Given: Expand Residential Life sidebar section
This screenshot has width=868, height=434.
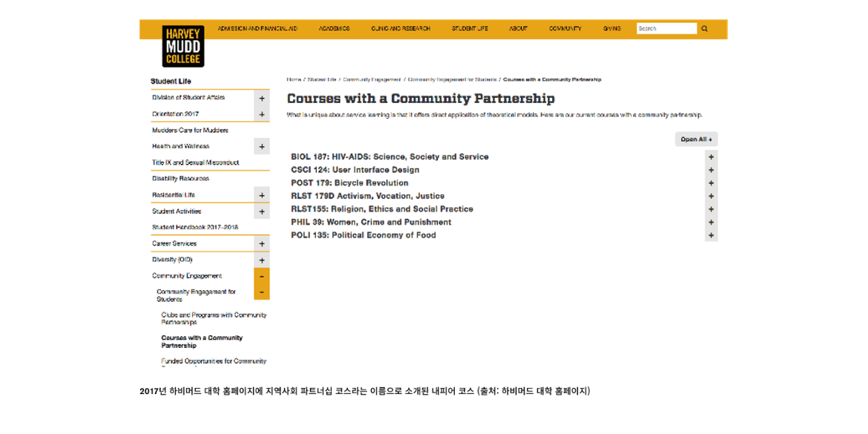Looking at the screenshot, I should tap(261, 195).
